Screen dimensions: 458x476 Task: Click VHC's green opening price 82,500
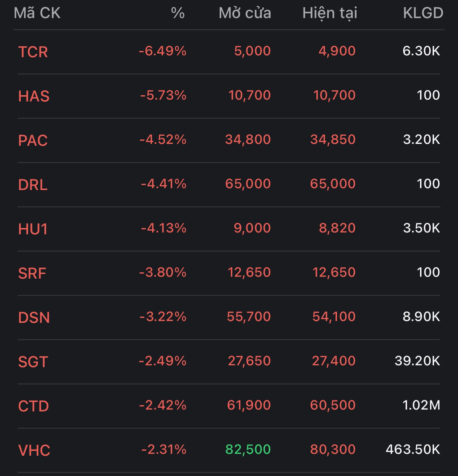pos(248,449)
